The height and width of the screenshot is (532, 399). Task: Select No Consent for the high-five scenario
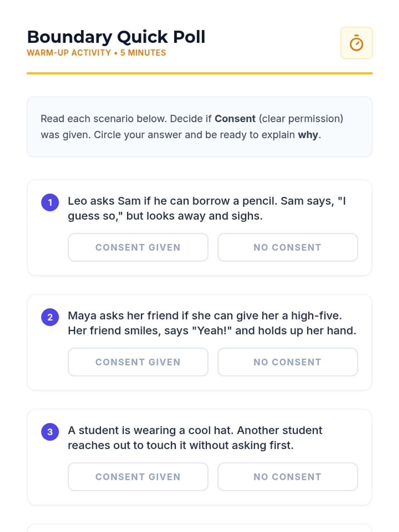point(287,362)
